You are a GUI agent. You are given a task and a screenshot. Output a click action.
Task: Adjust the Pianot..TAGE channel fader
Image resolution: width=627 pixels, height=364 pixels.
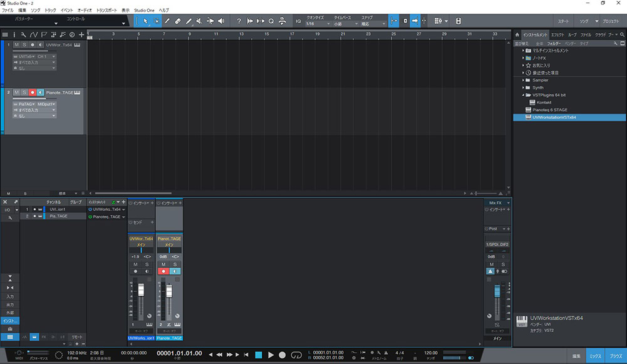(169, 291)
